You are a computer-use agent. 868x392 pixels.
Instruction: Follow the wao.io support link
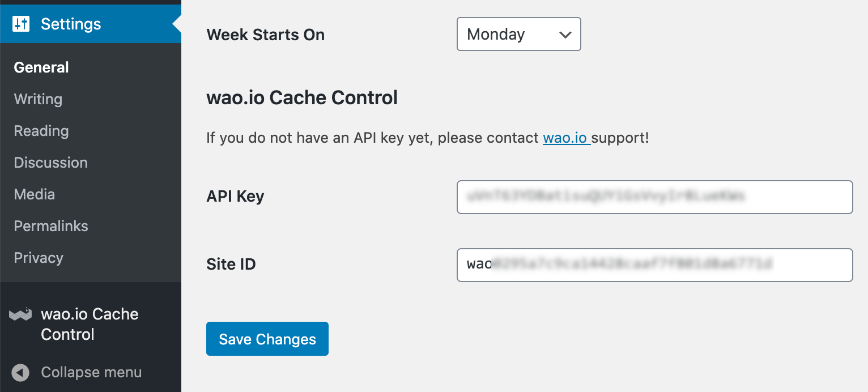pos(567,138)
